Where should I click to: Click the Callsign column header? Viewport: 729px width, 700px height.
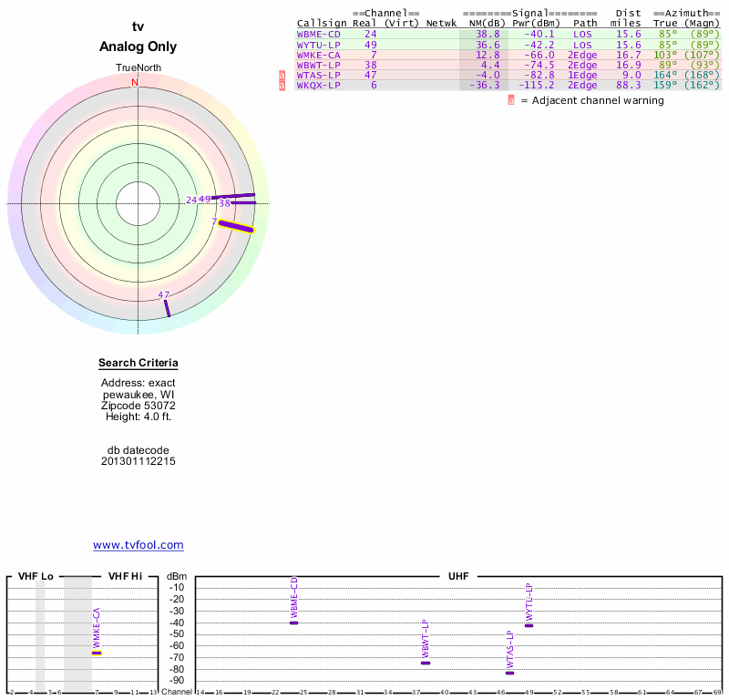(322, 24)
